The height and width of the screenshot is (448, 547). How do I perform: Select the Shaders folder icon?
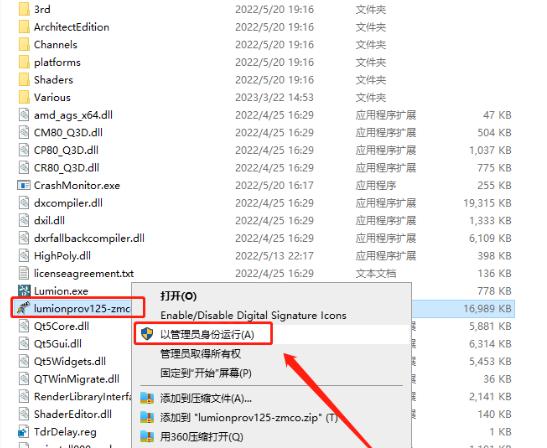pos(24,80)
